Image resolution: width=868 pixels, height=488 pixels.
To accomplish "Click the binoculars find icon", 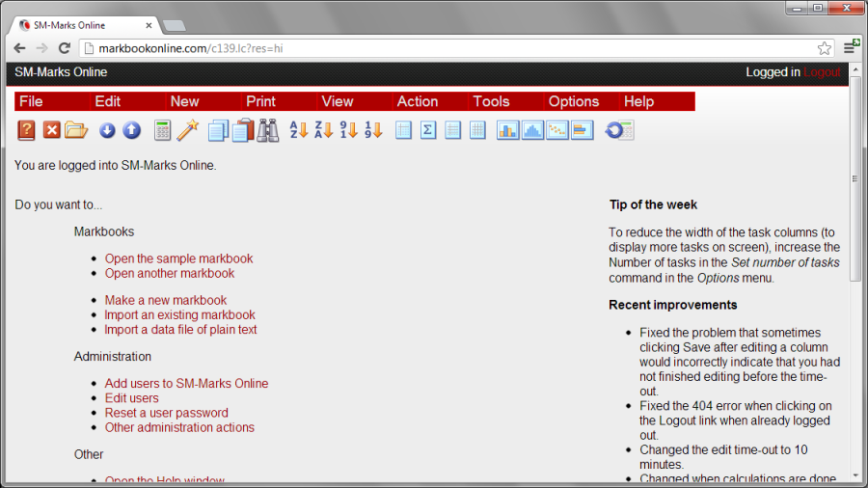I will click(268, 130).
